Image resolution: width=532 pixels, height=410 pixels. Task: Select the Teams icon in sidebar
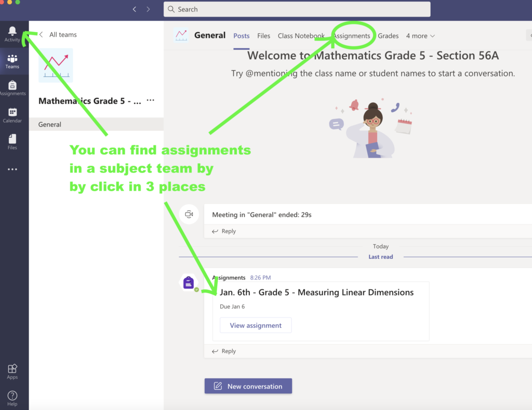(12, 61)
